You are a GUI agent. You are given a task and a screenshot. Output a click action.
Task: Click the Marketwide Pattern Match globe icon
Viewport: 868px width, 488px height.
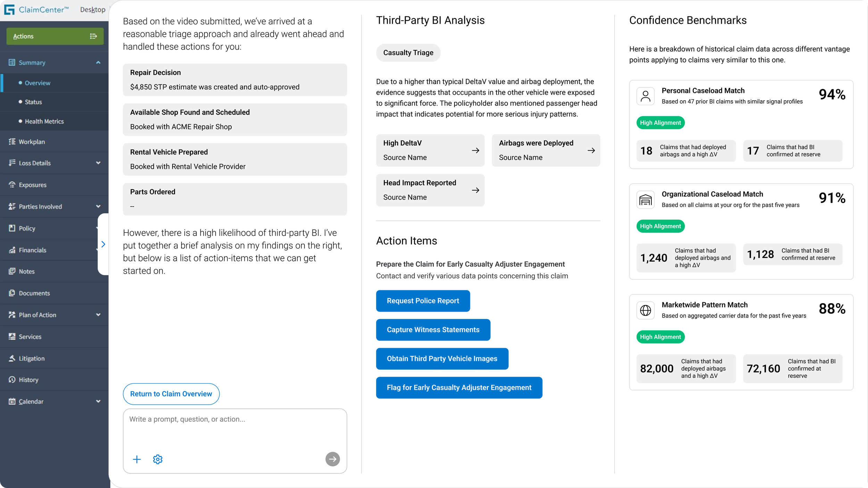[x=645, y=310]
